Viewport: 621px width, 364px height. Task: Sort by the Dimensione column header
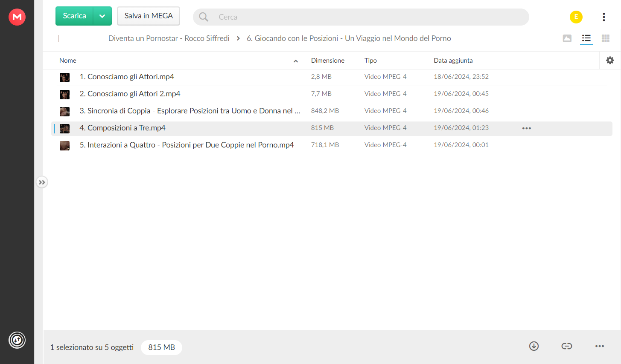(328, 61)
